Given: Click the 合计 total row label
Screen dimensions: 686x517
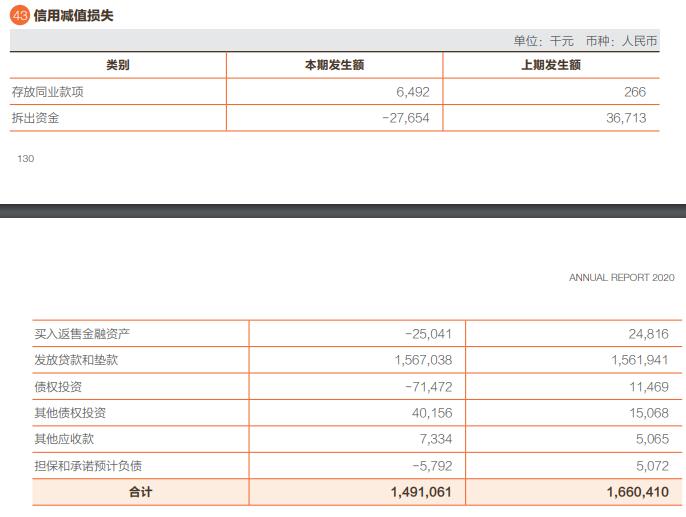Looking at the screenshot, I should click(x=140, y=492).
